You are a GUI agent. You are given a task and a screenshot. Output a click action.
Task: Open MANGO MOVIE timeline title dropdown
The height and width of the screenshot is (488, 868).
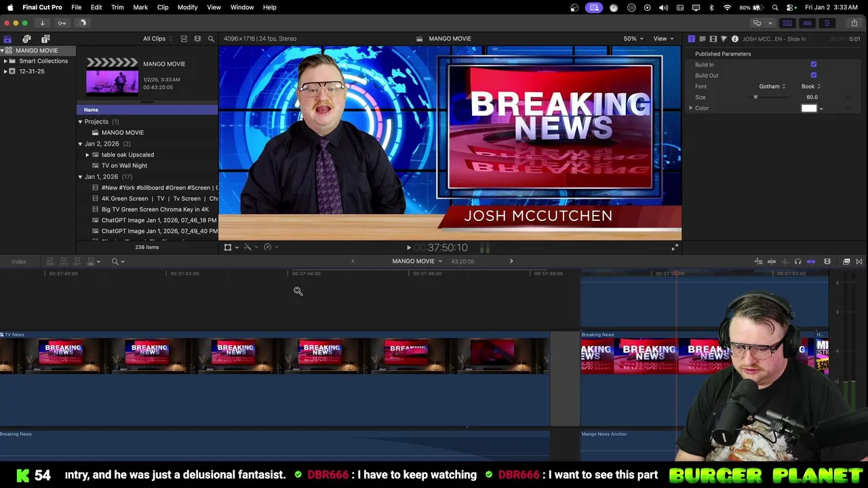pyautogui.click(x=417, y=261)
